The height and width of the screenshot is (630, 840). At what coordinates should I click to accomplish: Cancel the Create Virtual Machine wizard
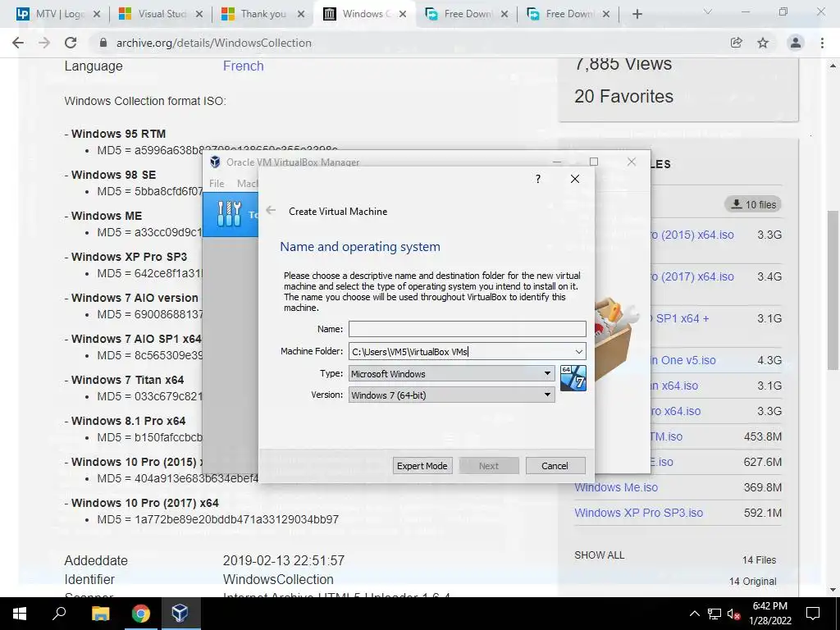[555, 466]
